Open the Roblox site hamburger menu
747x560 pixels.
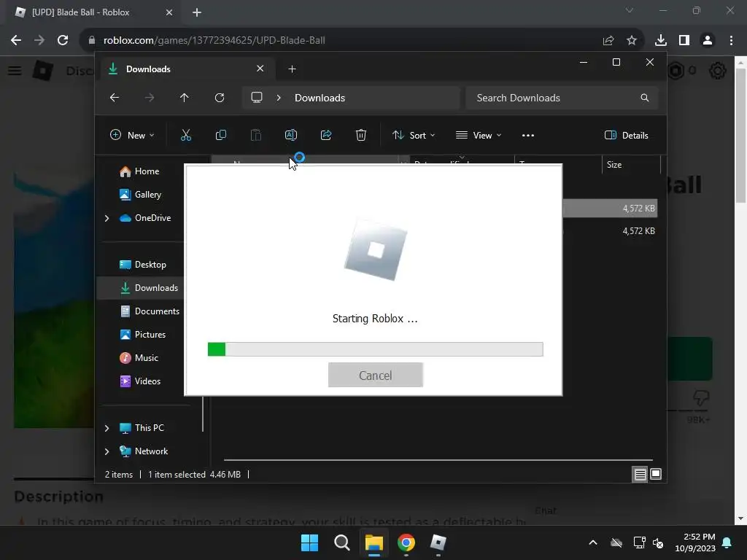(x=15, y=71)
